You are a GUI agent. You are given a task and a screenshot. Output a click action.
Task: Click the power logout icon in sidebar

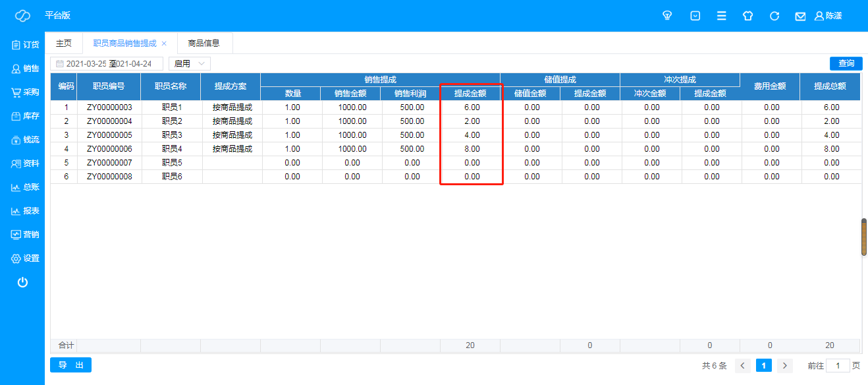(x=22, y=282)
